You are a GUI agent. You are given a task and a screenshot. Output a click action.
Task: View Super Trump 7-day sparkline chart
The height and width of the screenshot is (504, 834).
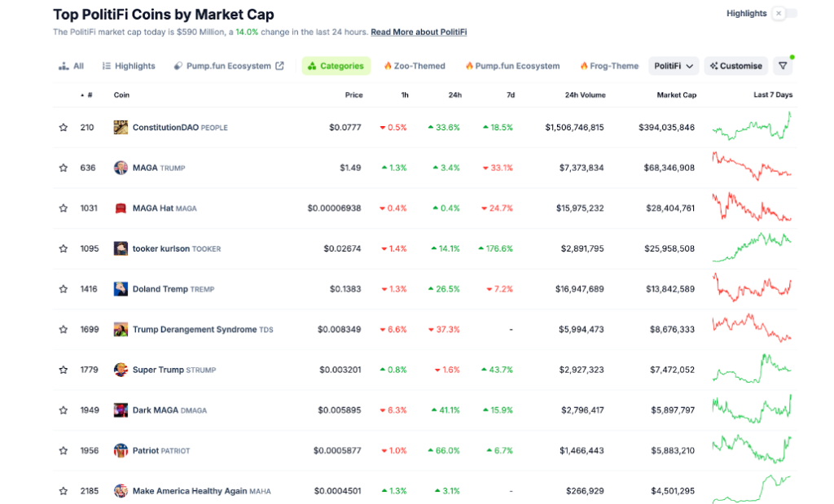tap(752, 368)
